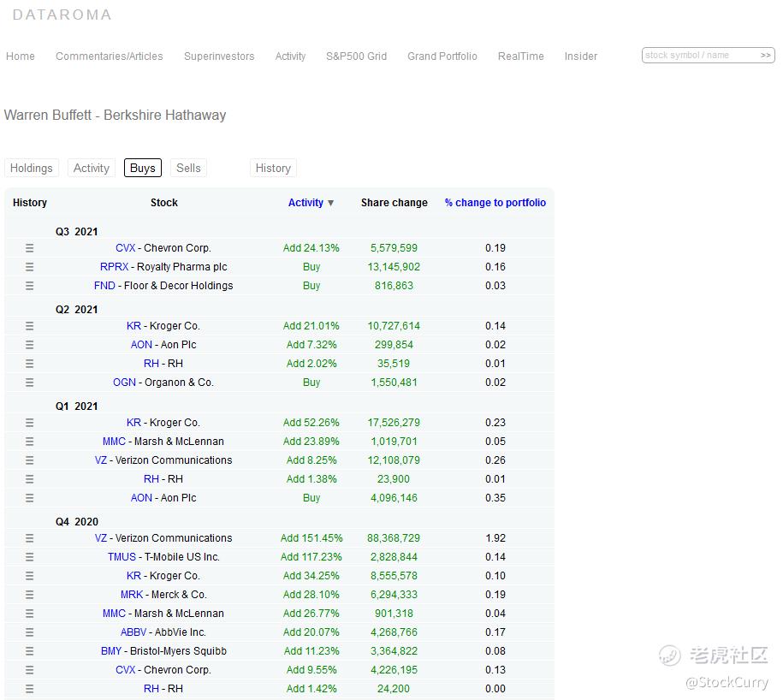Open history icon for AON Buy Q1 2021 row

[29, 498]
